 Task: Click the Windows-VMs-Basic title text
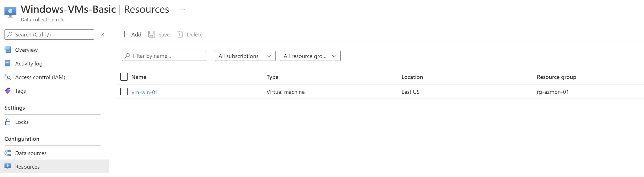click(x=68, y=9)
